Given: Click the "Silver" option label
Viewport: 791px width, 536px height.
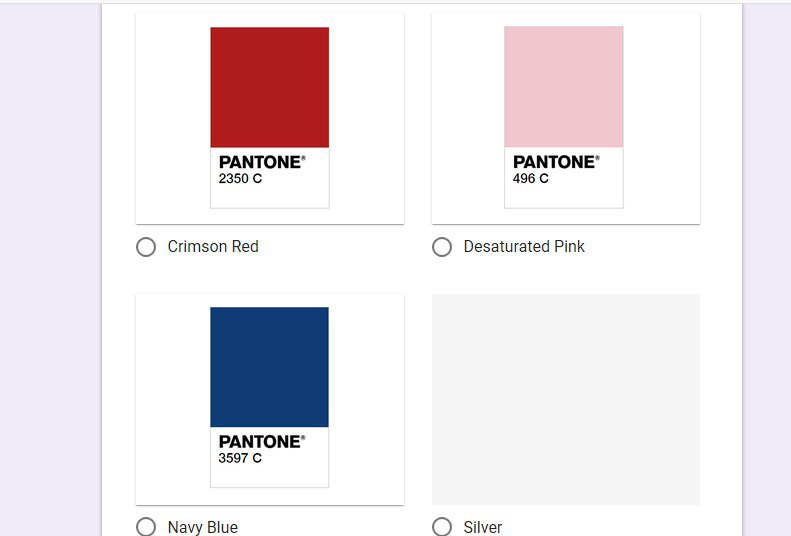Looking at the screenshot, I should point(483,527).
